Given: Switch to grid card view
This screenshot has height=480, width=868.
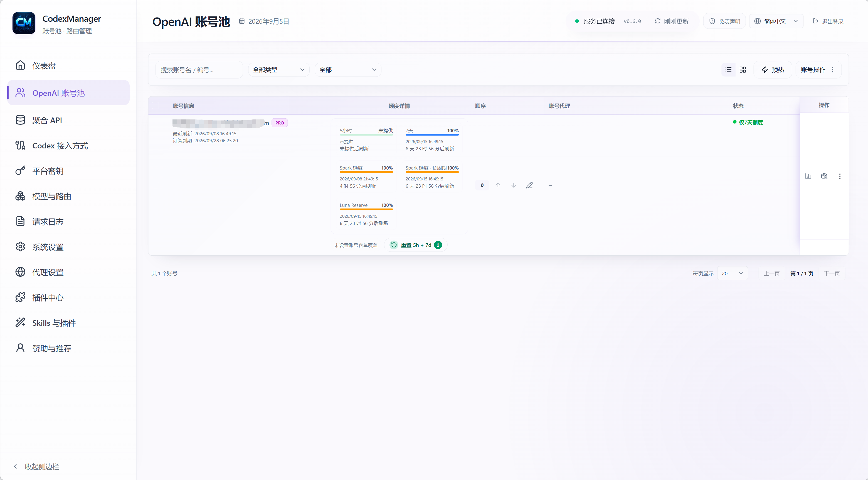Looking at the screenshot, I should point(743,70).
